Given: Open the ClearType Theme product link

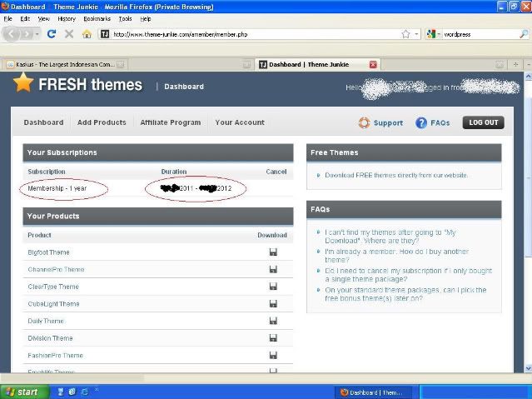Looking at the screenshot, I should tap(53, 287).
